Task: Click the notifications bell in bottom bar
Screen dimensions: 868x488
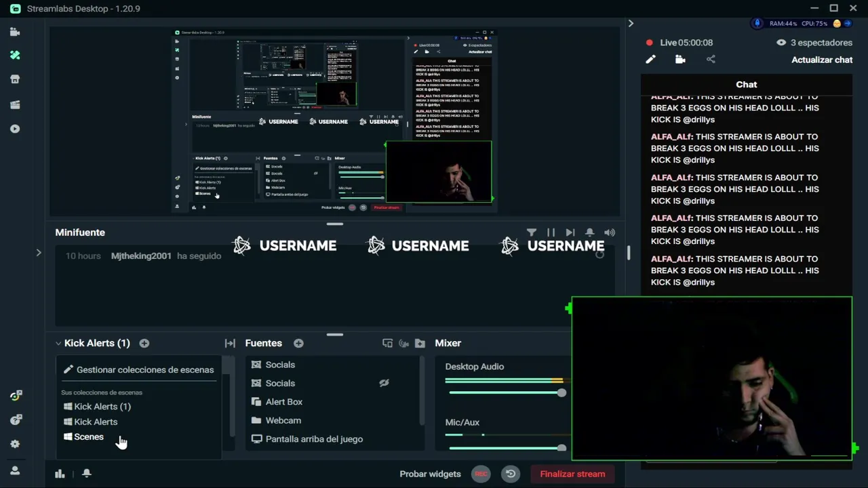Action: (87, 474)
